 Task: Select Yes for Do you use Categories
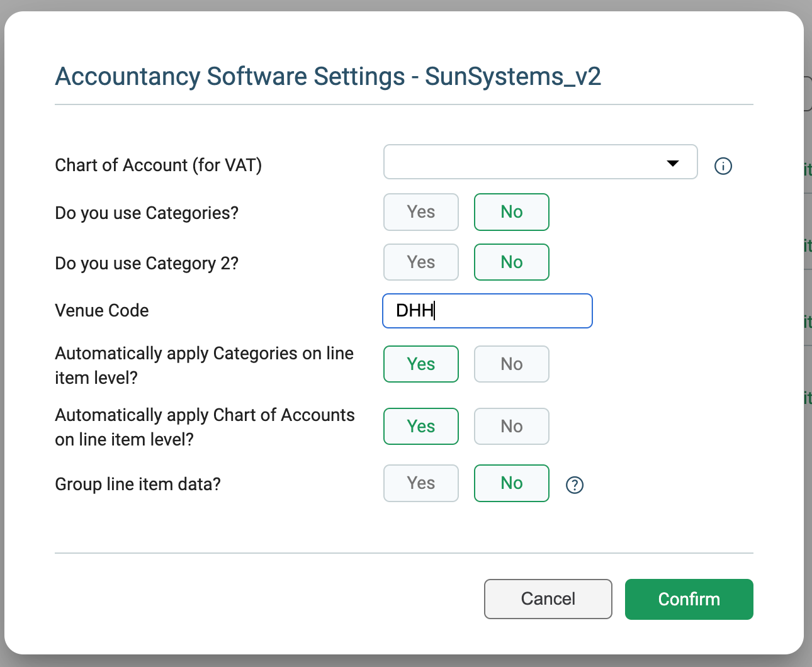[421, 212]
